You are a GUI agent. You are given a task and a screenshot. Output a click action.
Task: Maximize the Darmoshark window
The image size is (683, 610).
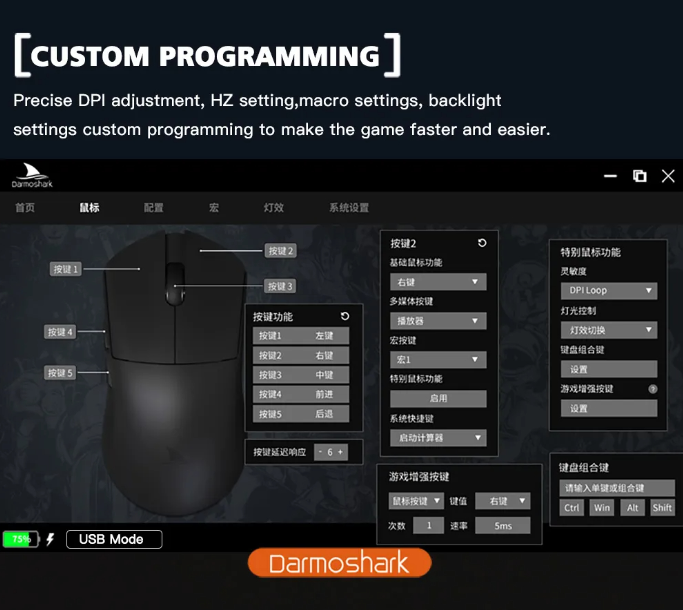[639, 176]
